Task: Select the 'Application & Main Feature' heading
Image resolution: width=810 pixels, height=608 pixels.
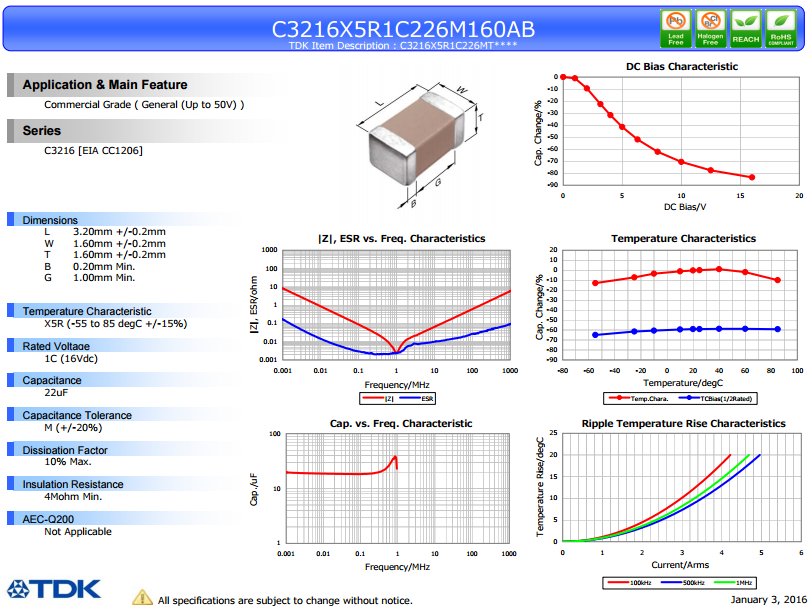Action: point(105,85)
